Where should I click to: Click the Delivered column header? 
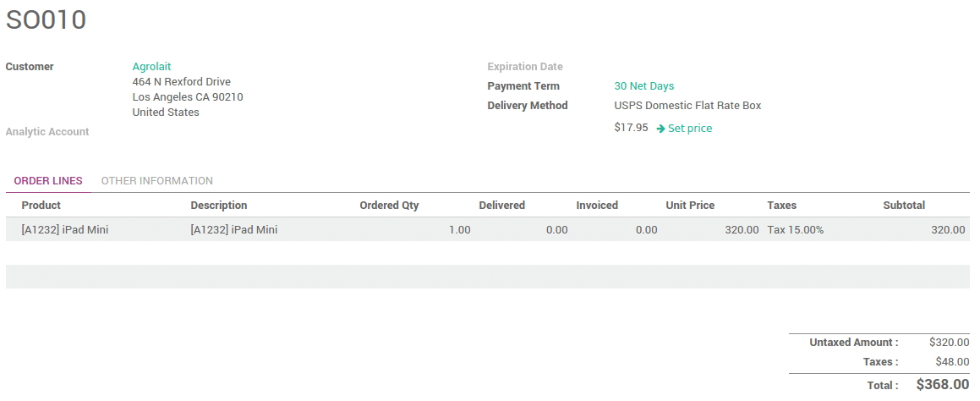point(502,206)
